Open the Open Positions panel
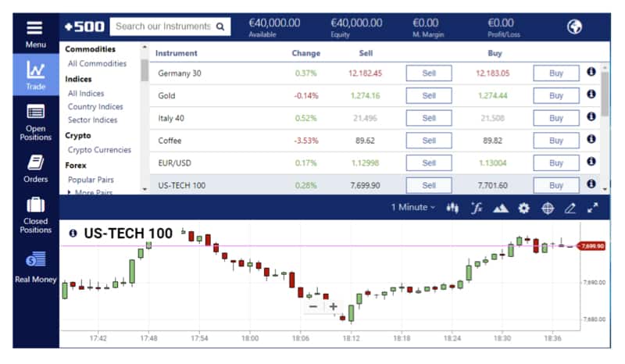 [36, 122]
